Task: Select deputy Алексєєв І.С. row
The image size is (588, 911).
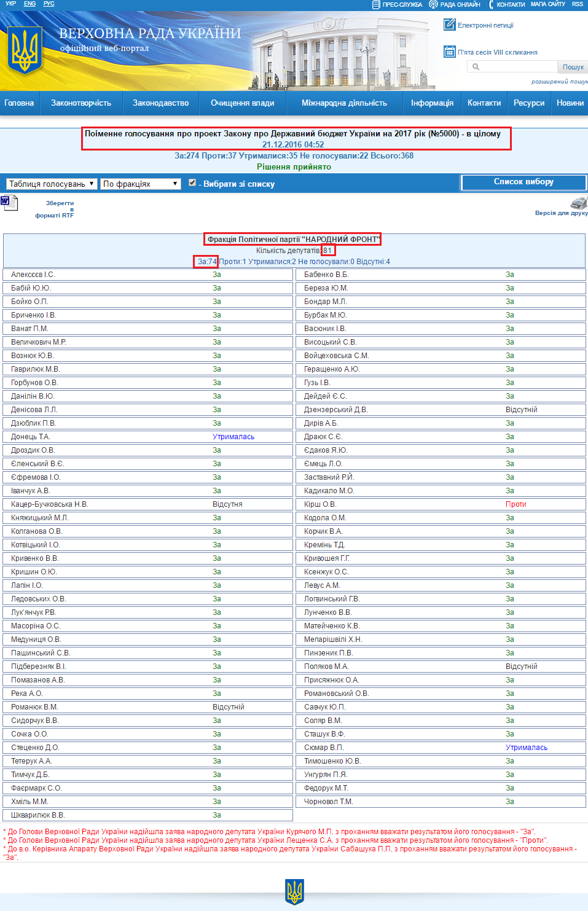Action: [147, 275]
